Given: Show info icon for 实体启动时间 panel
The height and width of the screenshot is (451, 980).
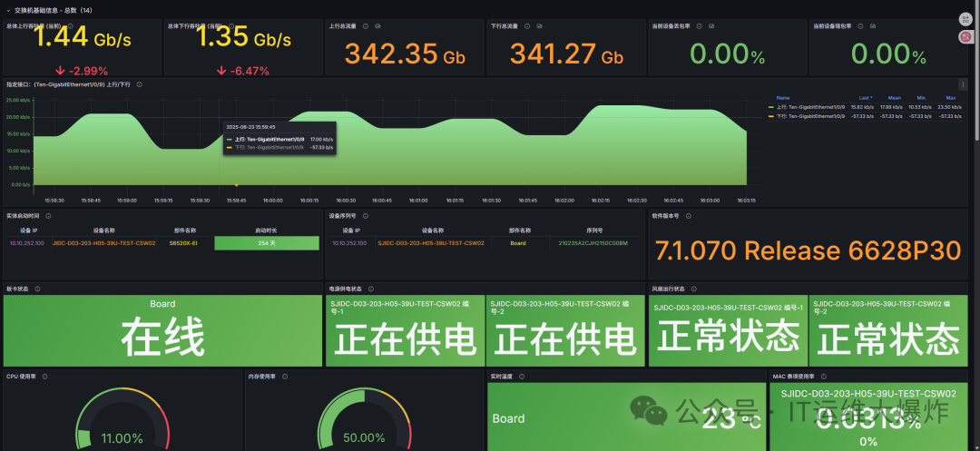Looking at the screenshot, I should pos(48,216).
